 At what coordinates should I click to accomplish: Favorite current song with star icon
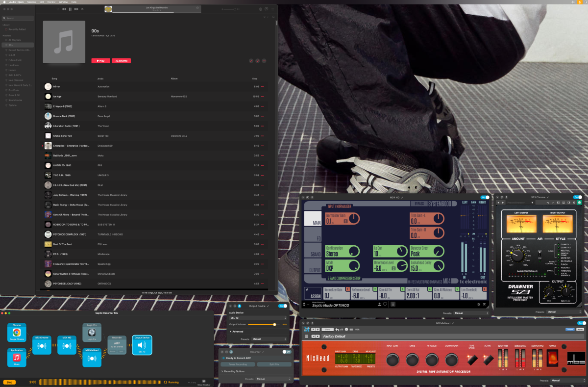(x=197, y=8)
